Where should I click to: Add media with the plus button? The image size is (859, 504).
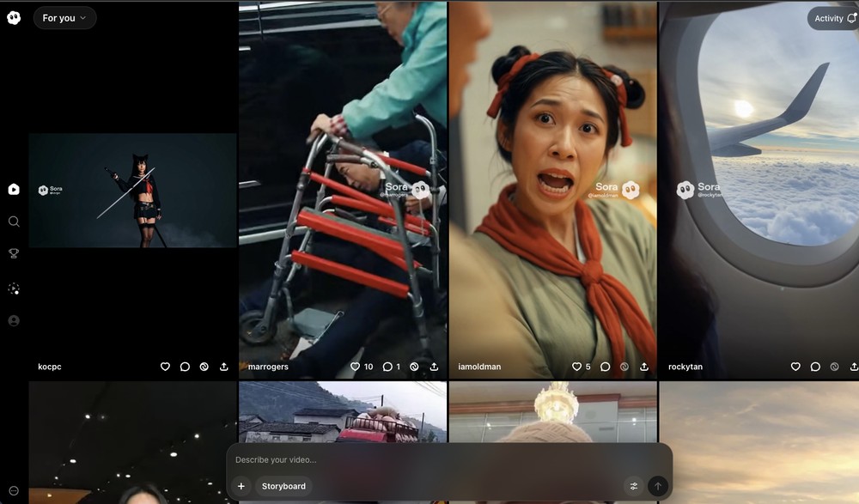coord(241,486)
